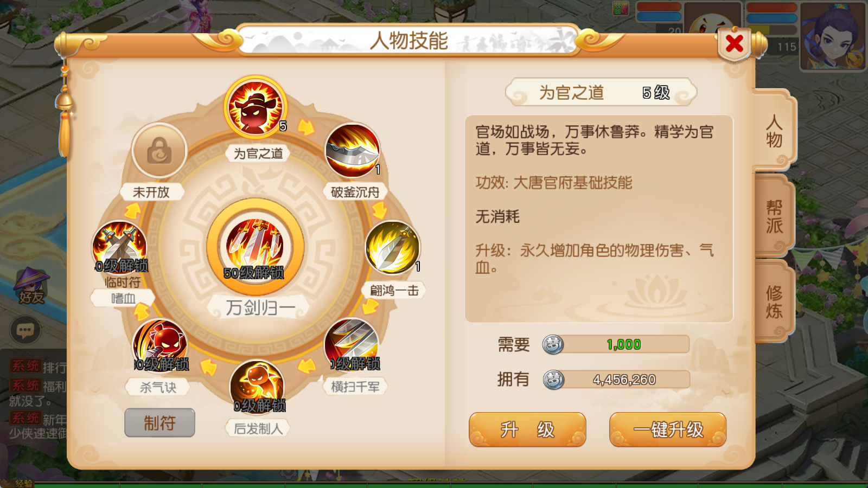Select the 嗜血 crossed-swords skill icon
This screenshot has width=868, height=488.
(120, 248)
